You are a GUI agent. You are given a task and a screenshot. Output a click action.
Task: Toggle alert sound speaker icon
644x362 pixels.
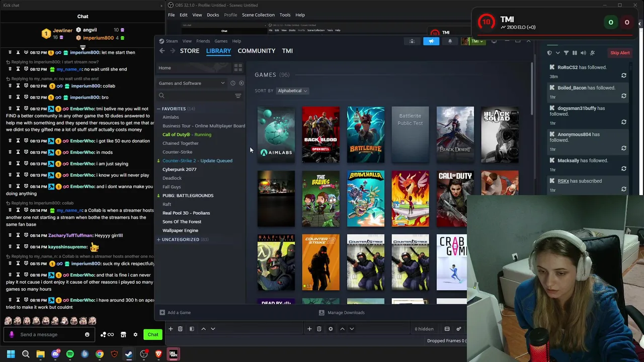(x=583, y=53)
